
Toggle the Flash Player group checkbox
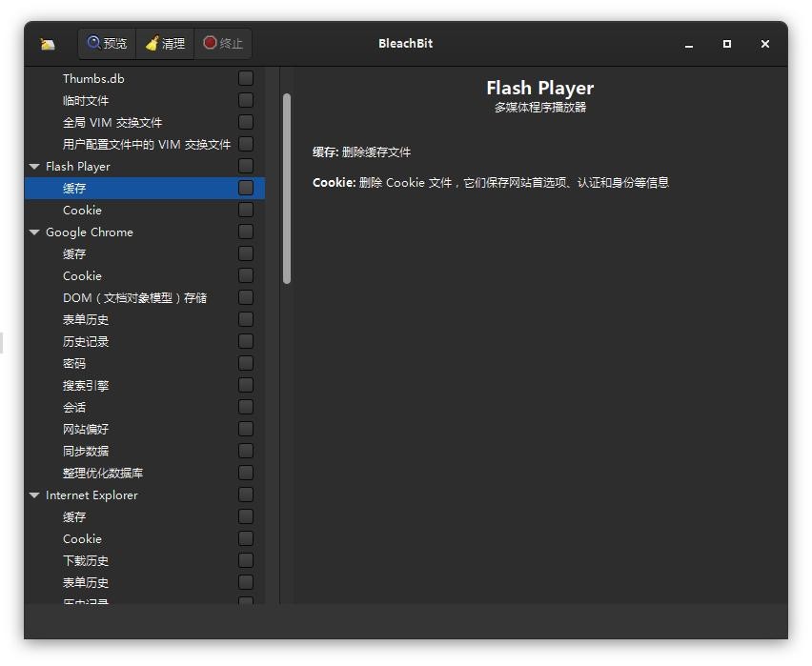(246, 166)
